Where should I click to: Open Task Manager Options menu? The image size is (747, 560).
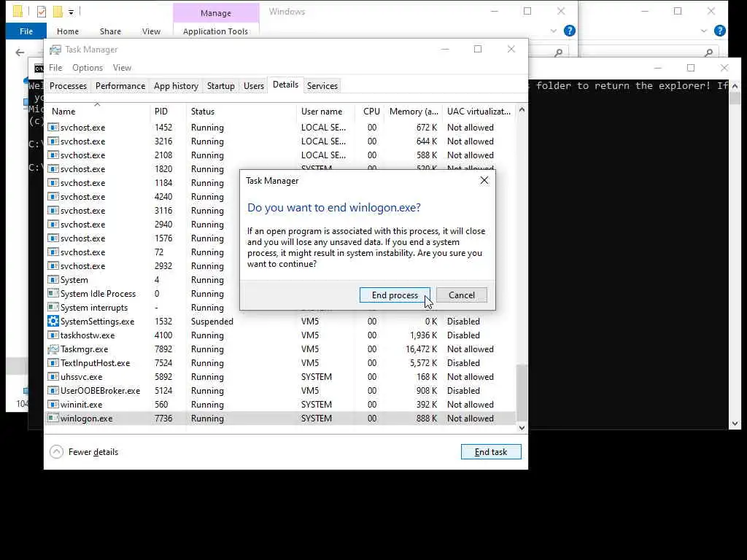(88, 68)
